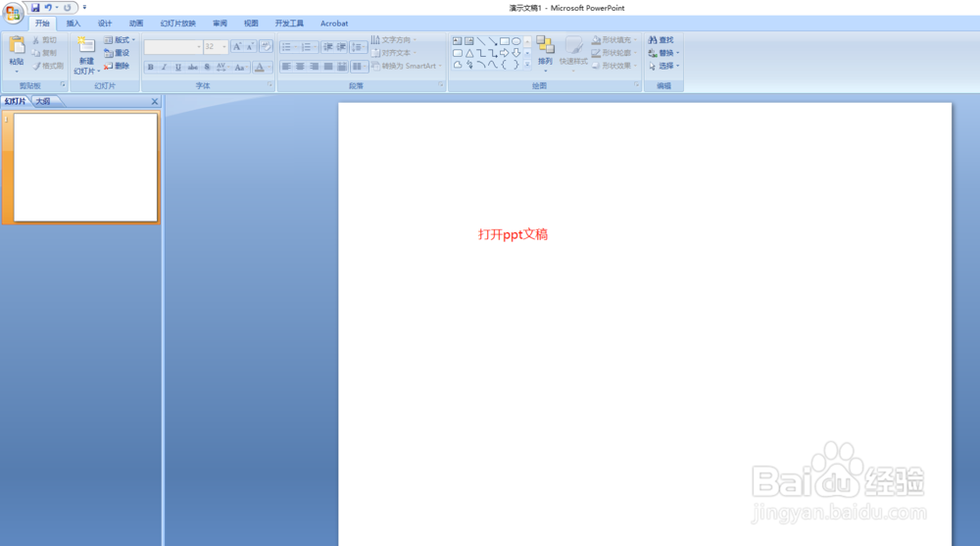Click the increase indent level icon
This screenshot has height=546, width=980.
tap(341, 47)
